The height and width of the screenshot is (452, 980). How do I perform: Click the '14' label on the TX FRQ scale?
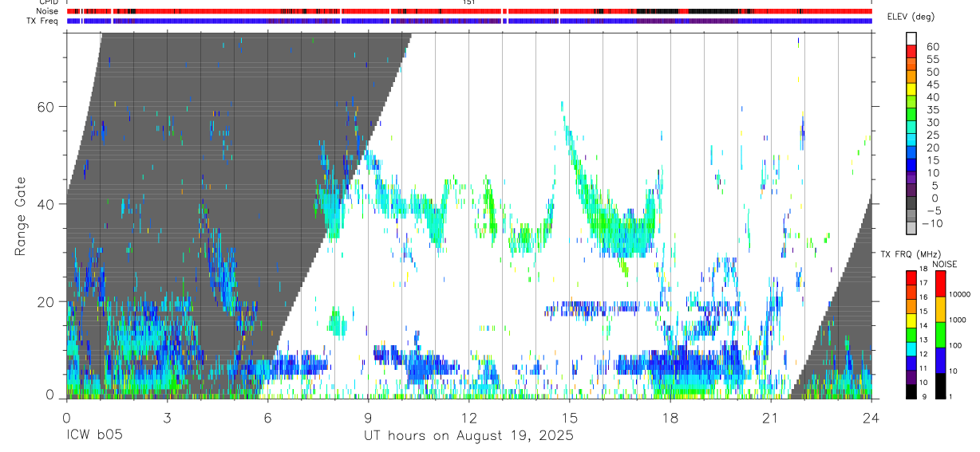(x=923, y=325)
